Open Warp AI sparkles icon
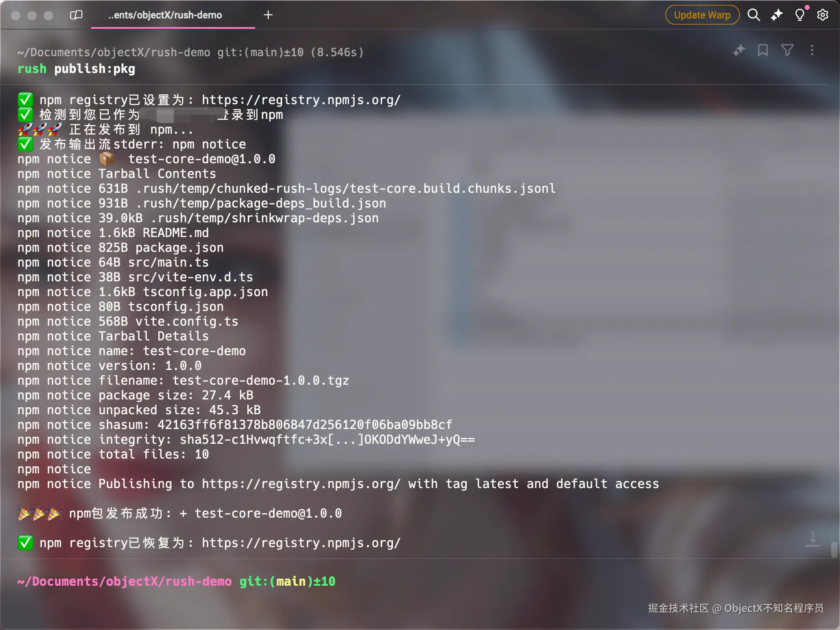The image size is (840, 630). tap(776, 15)
